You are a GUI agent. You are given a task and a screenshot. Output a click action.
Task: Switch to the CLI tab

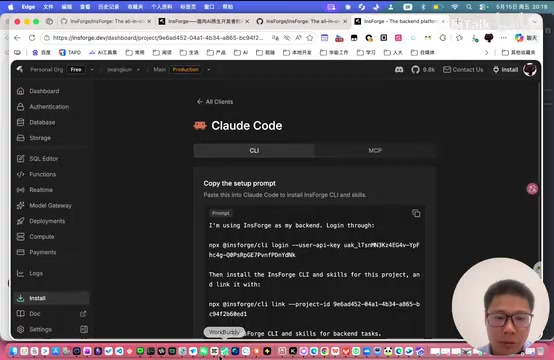click(x=254, y=151)
